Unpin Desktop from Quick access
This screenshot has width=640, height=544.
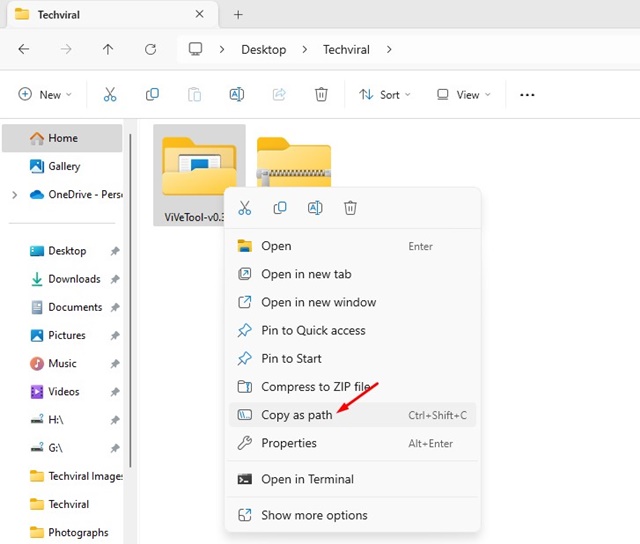pyautogui.click(x=115, y=251)
